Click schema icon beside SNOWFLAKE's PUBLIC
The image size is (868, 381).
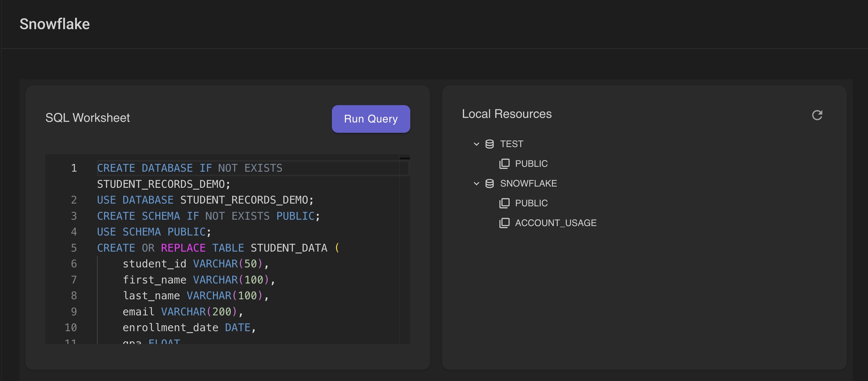coord(504,203)
